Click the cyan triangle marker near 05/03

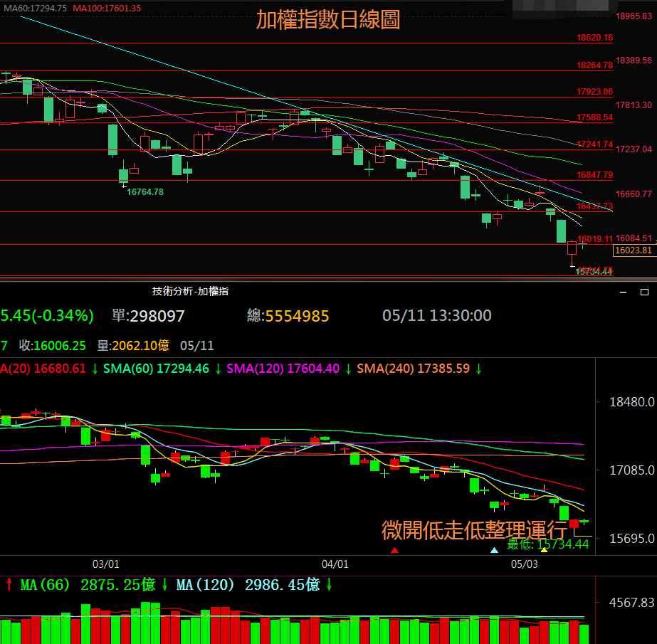click(494, 550)
